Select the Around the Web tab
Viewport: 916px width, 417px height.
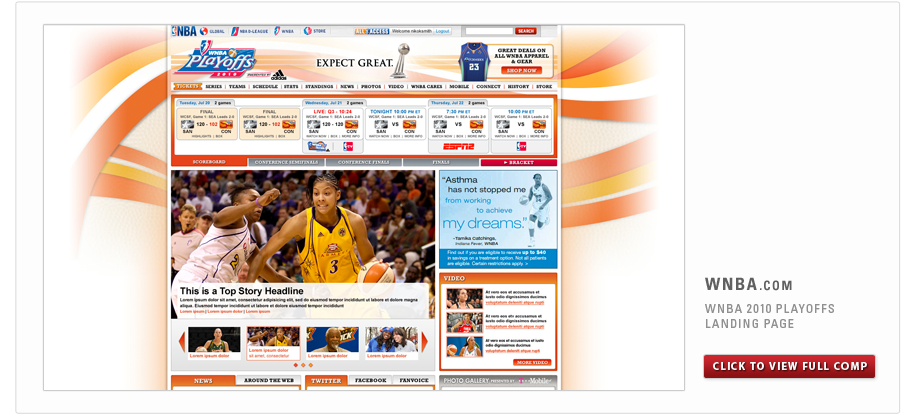click(x=268, y=381)
